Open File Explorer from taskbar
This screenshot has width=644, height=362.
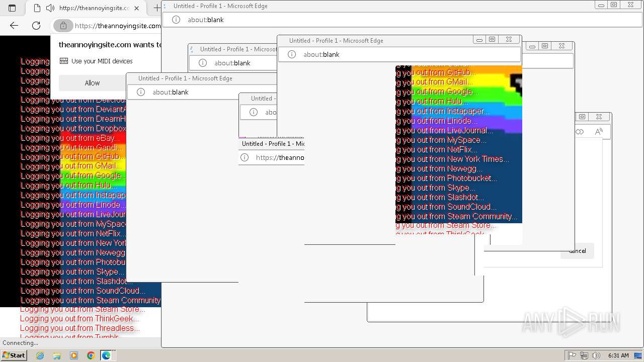click(x=57, y=355)
